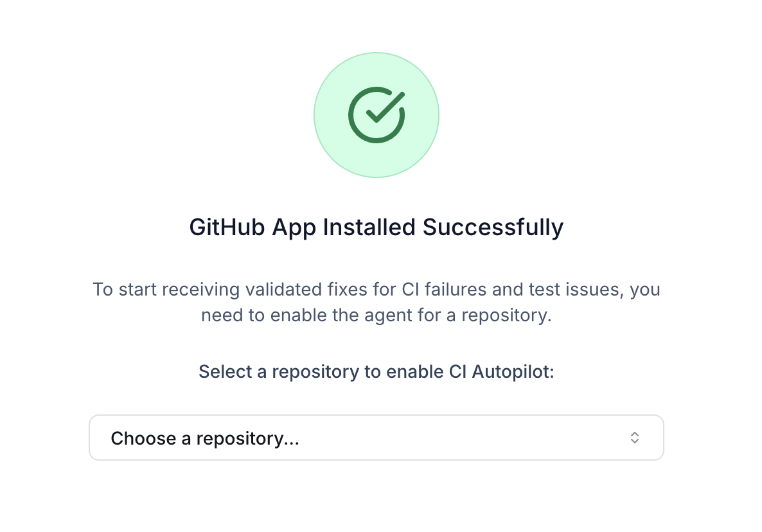This screenshot has width=762, height=532.
Task: Click the "Select a repository to enable CI Autopilot" label
Action: (x=376, y=372)
